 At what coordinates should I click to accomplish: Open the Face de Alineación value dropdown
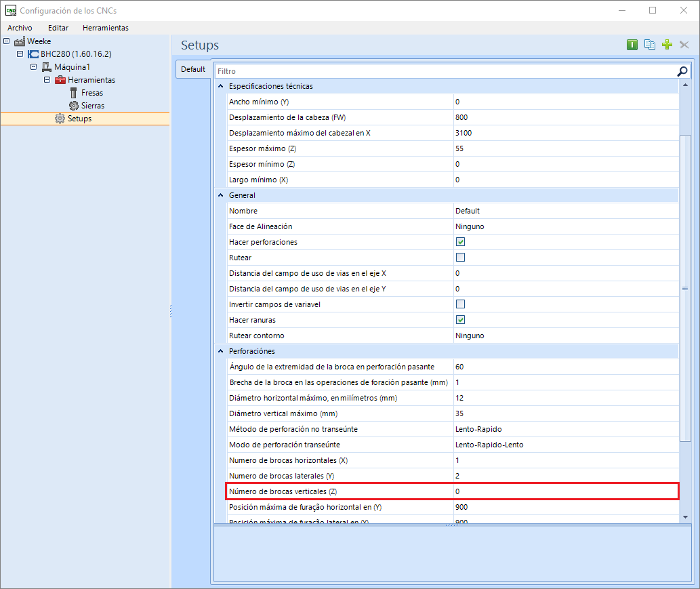coord(566,226)
